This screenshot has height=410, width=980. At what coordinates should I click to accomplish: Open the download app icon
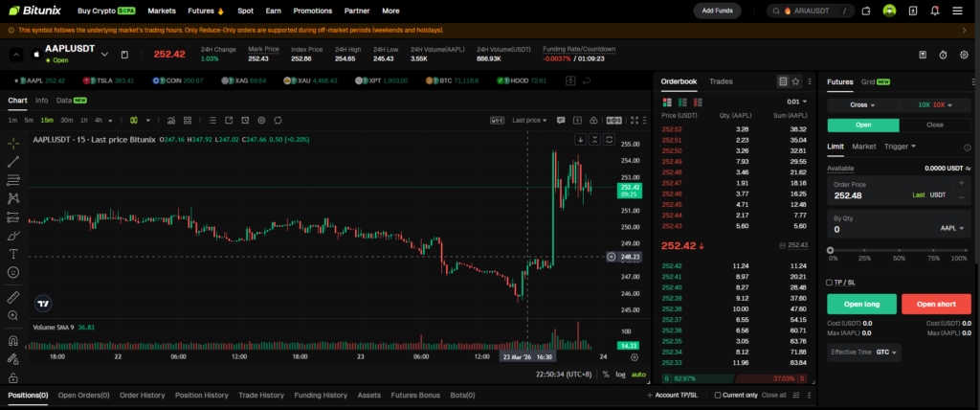coord(912,11)
